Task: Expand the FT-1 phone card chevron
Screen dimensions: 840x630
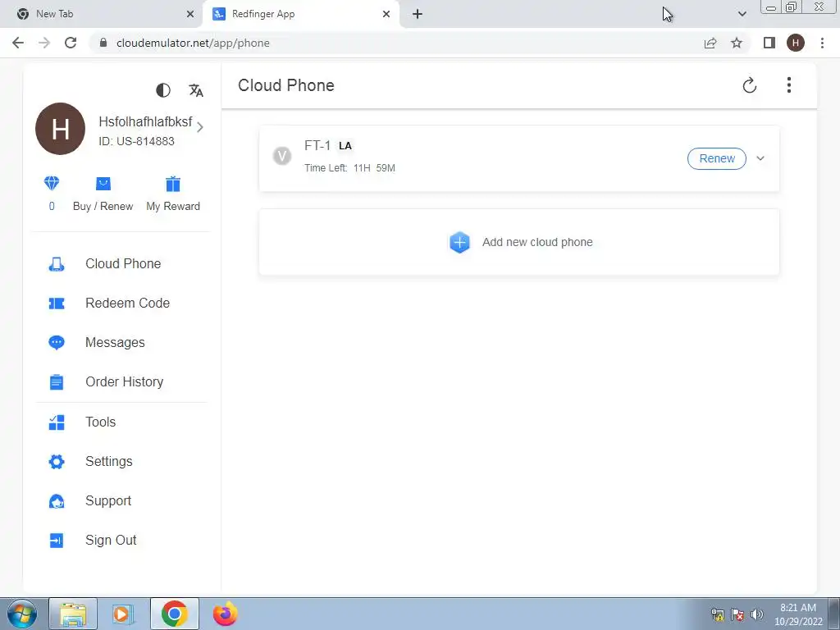Action: coord(760,158)
